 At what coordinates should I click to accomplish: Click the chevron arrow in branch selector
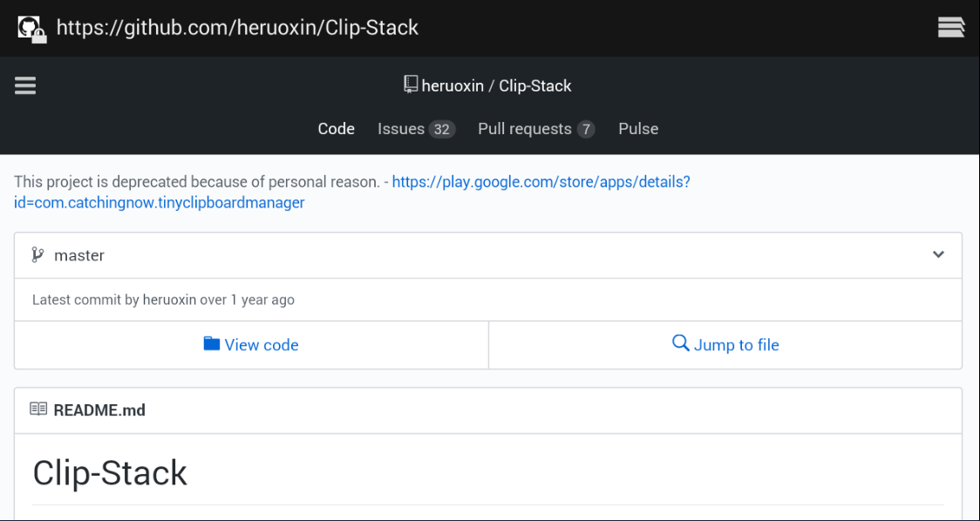[x=938, y=254]
